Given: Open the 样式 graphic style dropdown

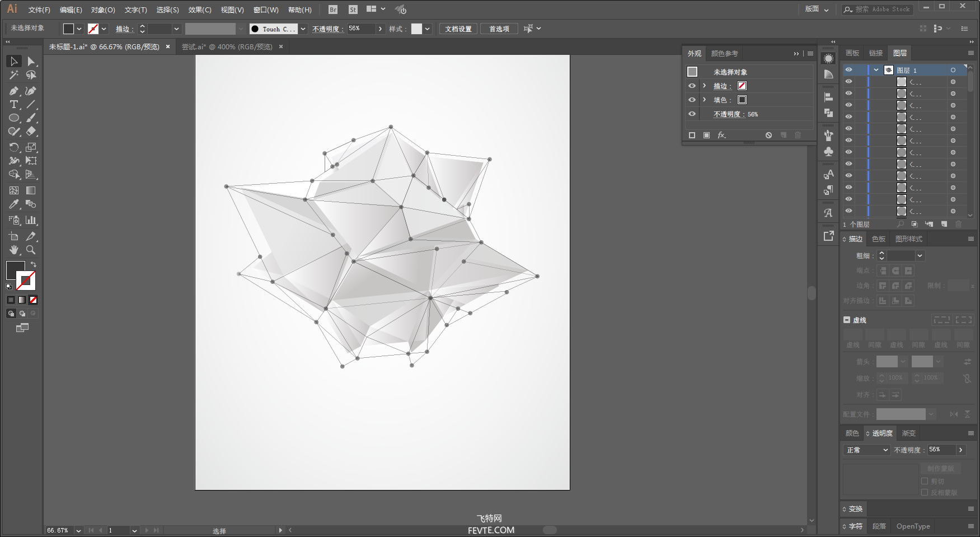Looking at the screenshot, I should click(428, 29).
